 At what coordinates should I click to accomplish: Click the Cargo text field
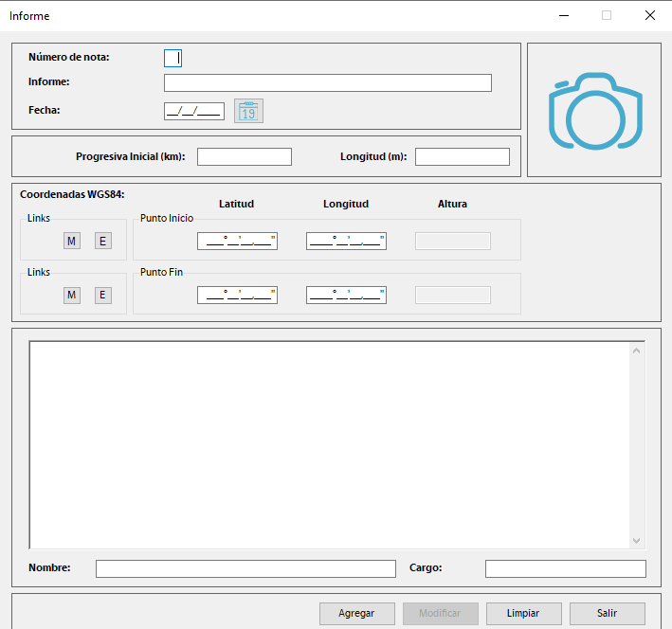(565, 568)
